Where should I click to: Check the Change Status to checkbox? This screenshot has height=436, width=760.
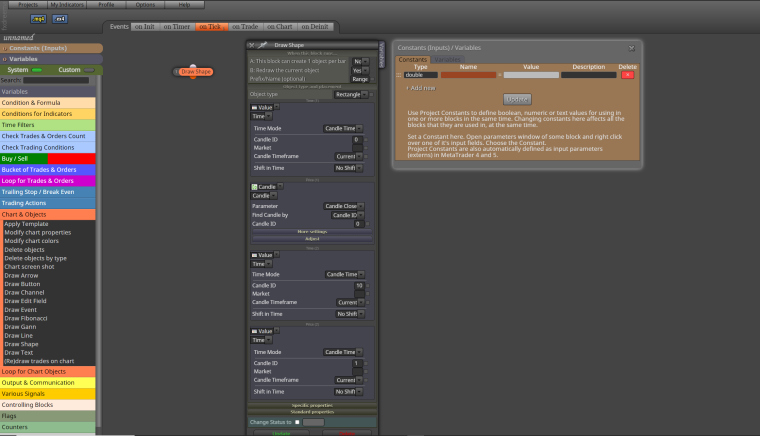(x=297, y=422)
